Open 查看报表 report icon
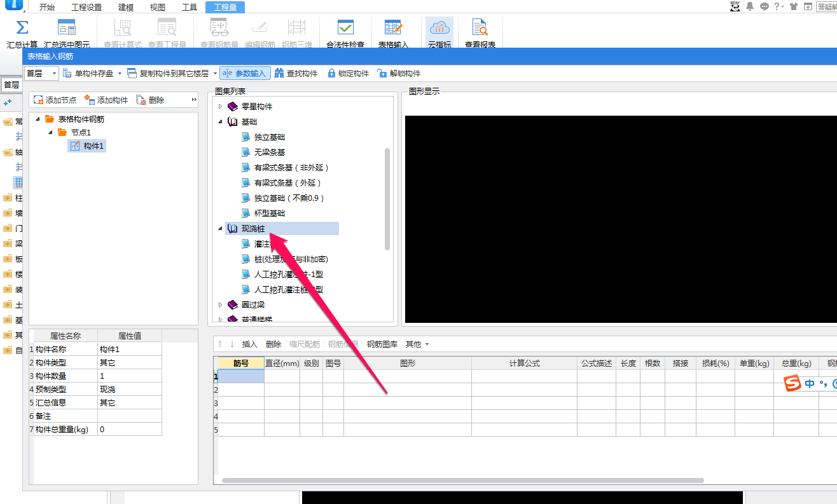 480,28
